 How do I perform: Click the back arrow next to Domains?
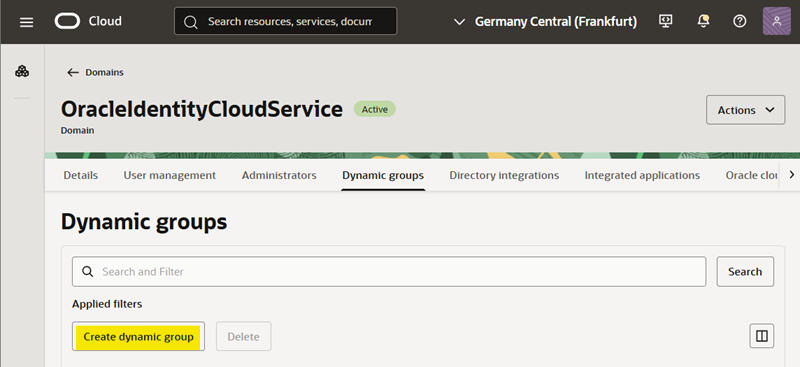pyautogui.click(x=73, y=72)
